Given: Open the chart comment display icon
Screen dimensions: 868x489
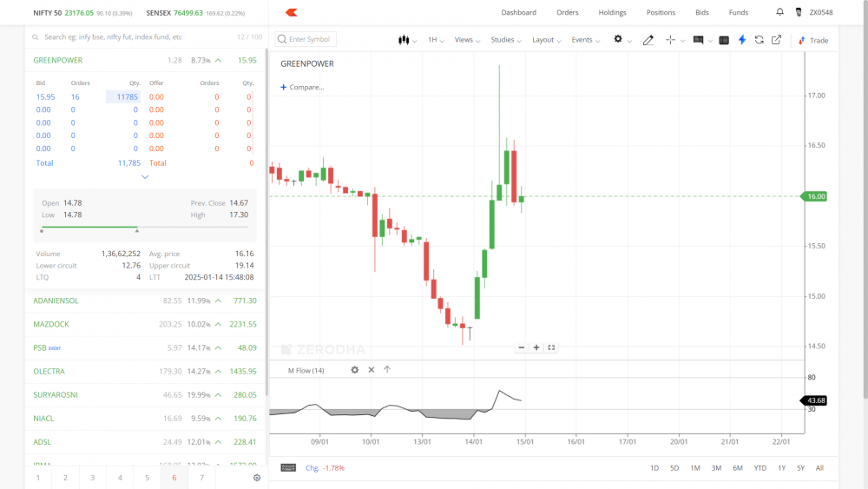Looking at the screenshot, I should [698, 40].
